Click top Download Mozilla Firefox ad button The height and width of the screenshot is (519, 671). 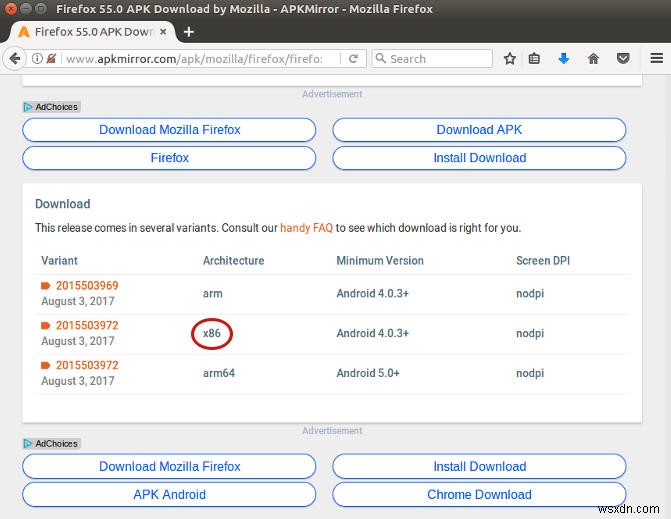point(169,130)
